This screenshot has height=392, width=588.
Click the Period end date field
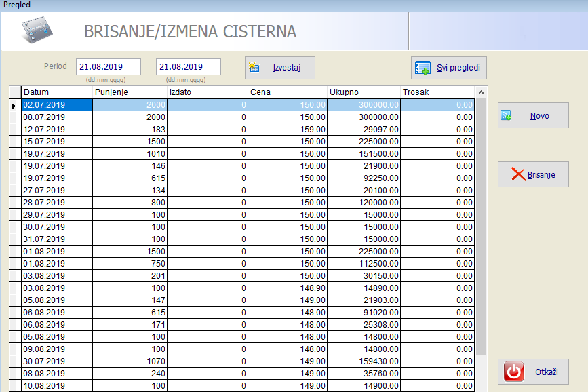pos(189,66)
